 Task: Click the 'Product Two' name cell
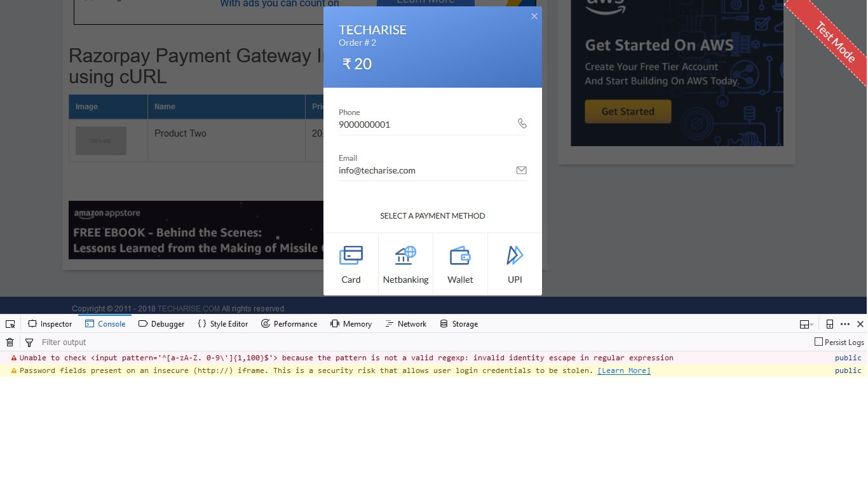(x=226, y=140)
